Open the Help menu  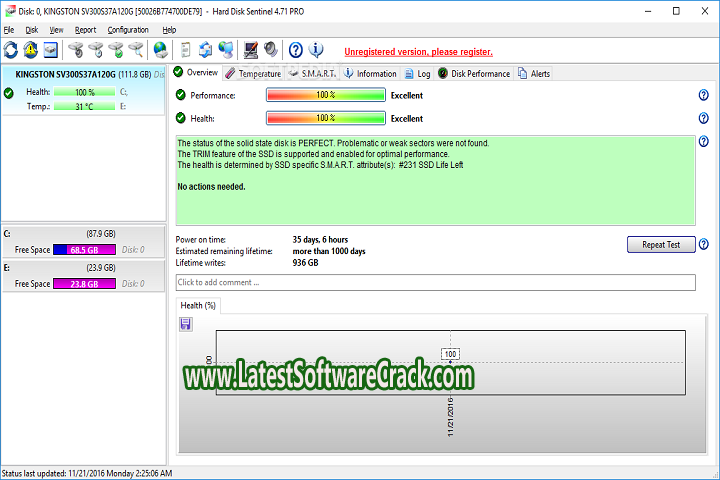(169, 30)
